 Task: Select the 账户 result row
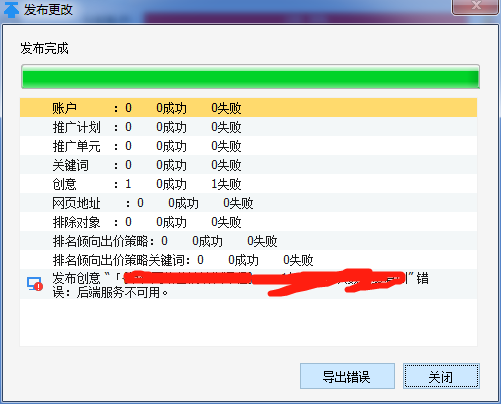click(x=248, y=107)
